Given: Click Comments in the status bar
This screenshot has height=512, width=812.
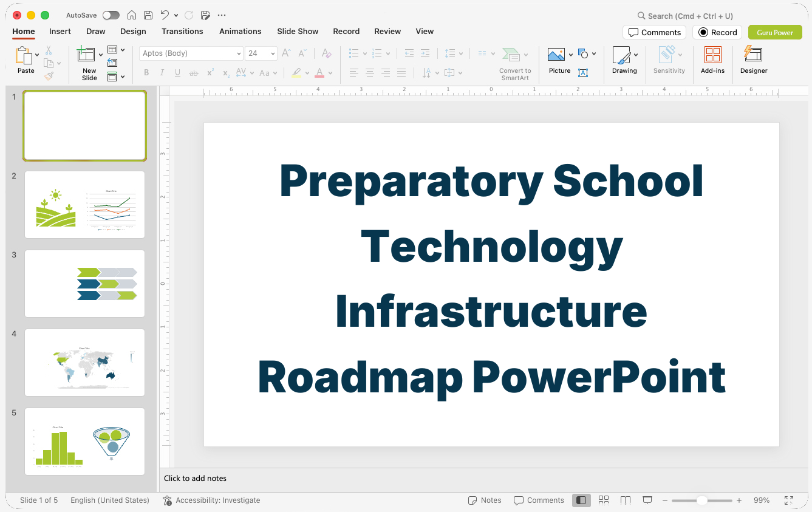Looking at the screenshot, I should click(x=539, y=500).
